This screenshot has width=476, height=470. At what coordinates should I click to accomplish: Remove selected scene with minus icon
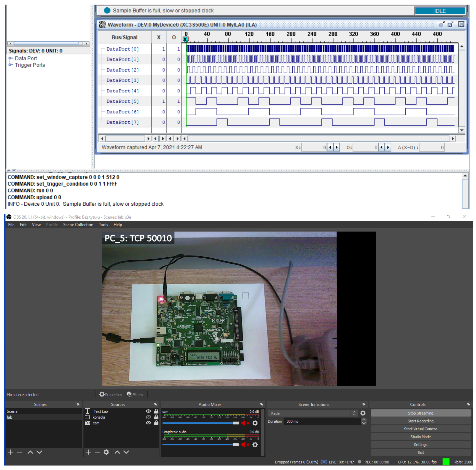point(20,452)
